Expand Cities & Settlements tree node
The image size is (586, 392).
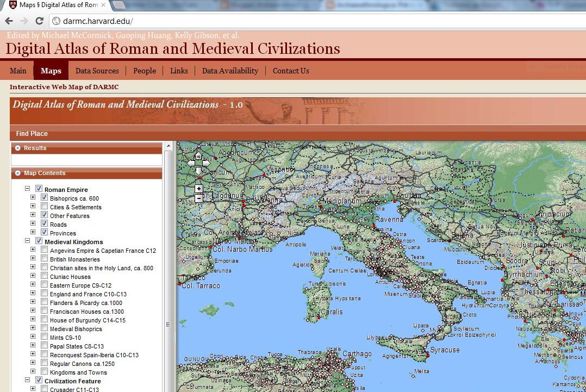point(33,206)
